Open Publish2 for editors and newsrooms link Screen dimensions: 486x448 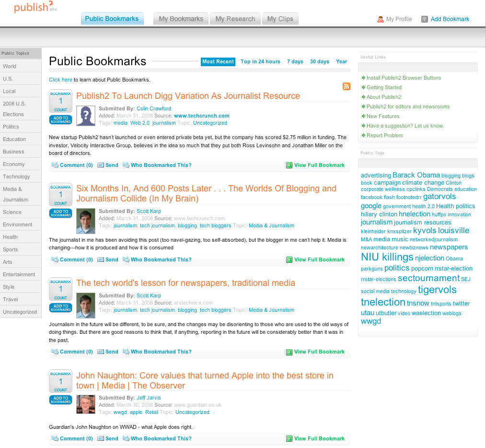pyautogui.click(x=408, y=107)
